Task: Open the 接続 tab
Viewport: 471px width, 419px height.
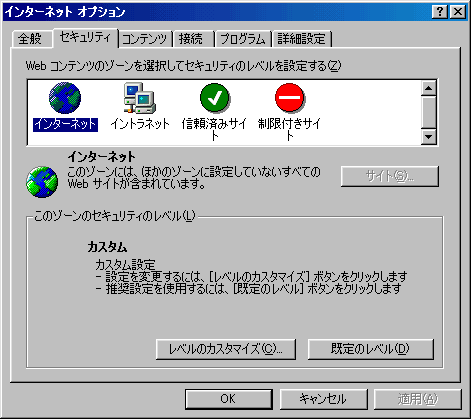Action: pyautogui.click(x=191, y=39)
